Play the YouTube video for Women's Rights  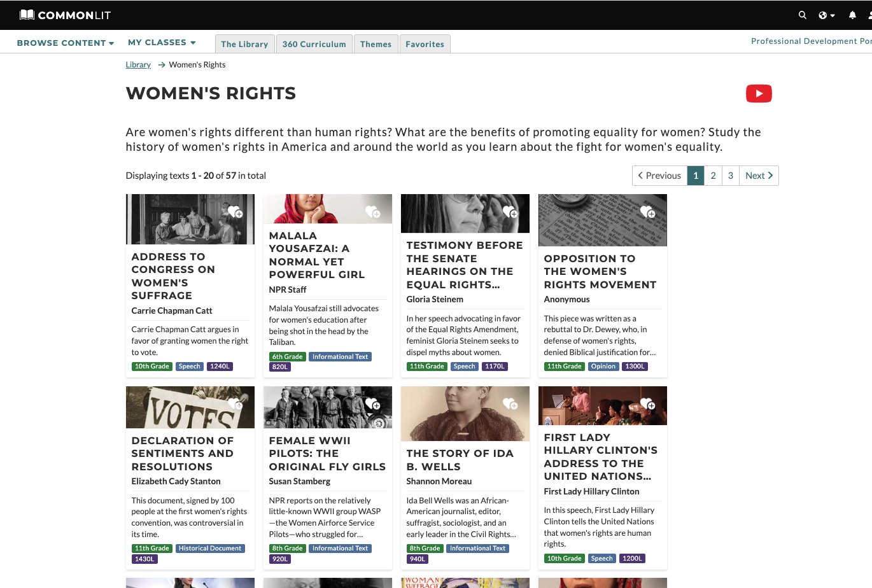click(x=759, y=94)
